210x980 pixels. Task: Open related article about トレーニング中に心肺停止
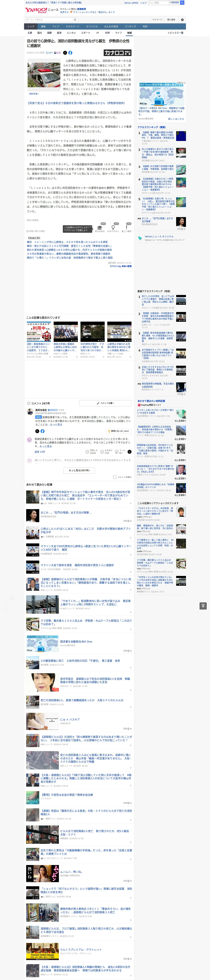click(67, 242)
